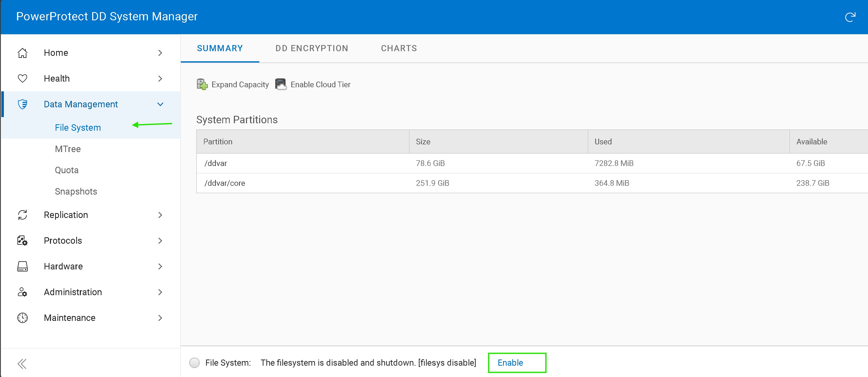This screenshot has height=377, width=868.
Task: Open the Charts tab
Action: [x=399, y=48]
